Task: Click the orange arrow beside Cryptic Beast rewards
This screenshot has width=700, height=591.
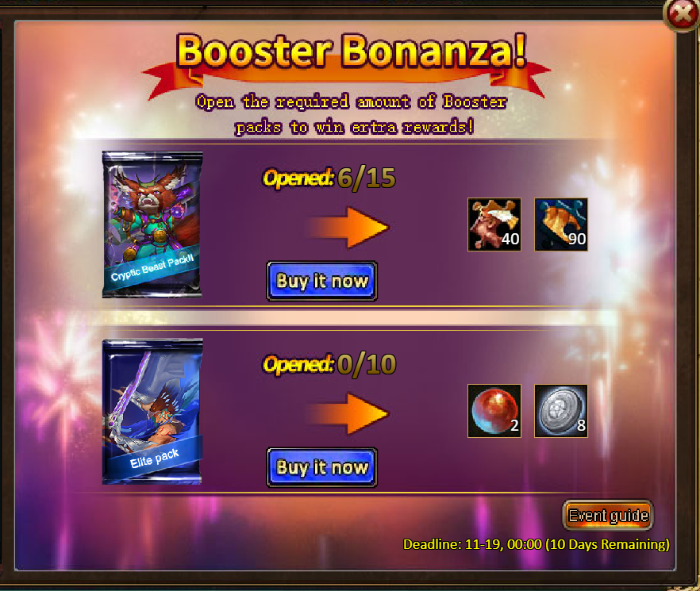Action: [x=348, y=228]
